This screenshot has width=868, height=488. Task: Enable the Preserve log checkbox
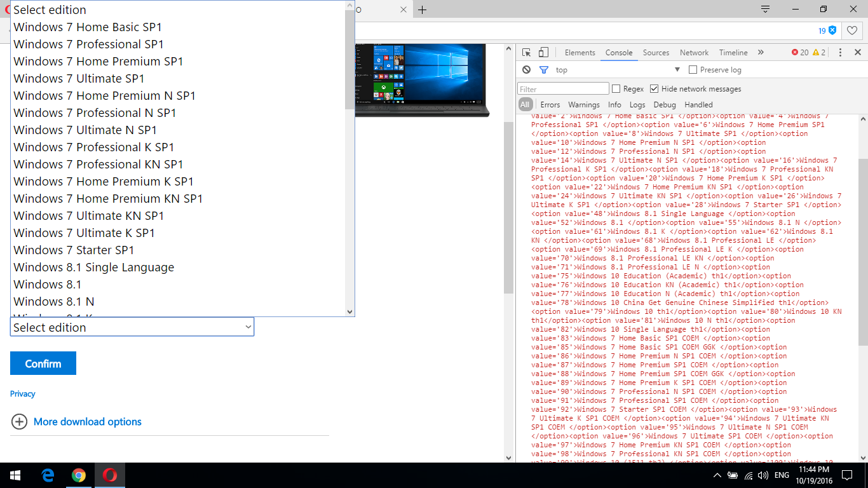[x=693, y=70]
